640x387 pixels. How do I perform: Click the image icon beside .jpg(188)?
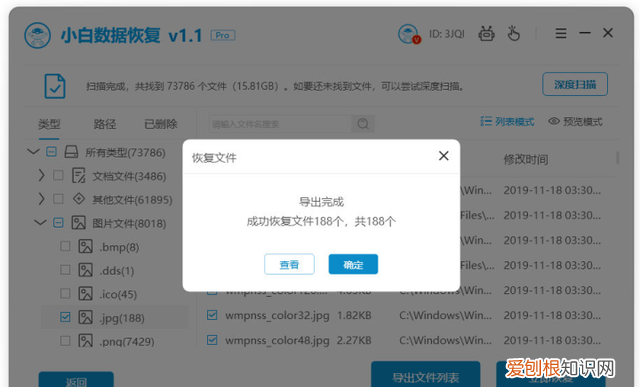[85, 317]
